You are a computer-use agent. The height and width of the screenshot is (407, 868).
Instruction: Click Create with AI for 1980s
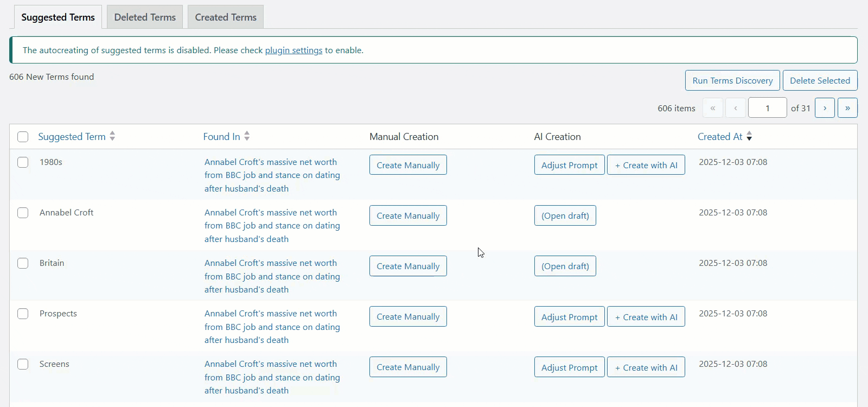pos(646,165)
